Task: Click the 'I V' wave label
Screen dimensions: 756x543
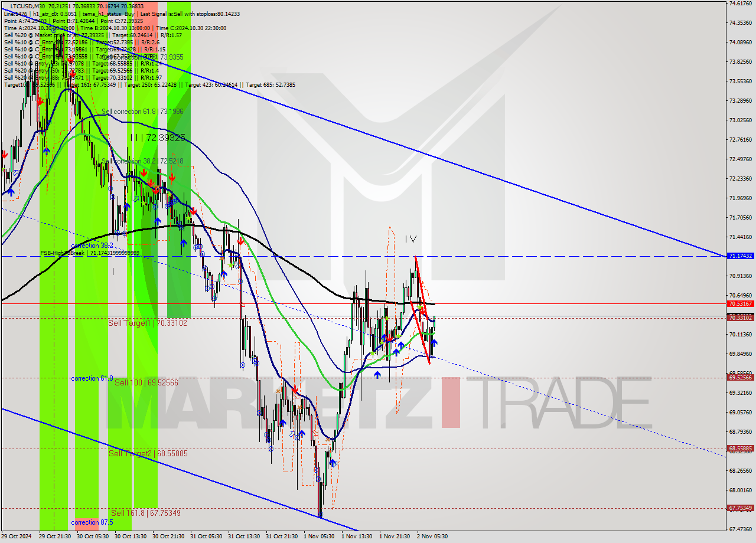Action: pyautogui.click(x=410, y=239)
